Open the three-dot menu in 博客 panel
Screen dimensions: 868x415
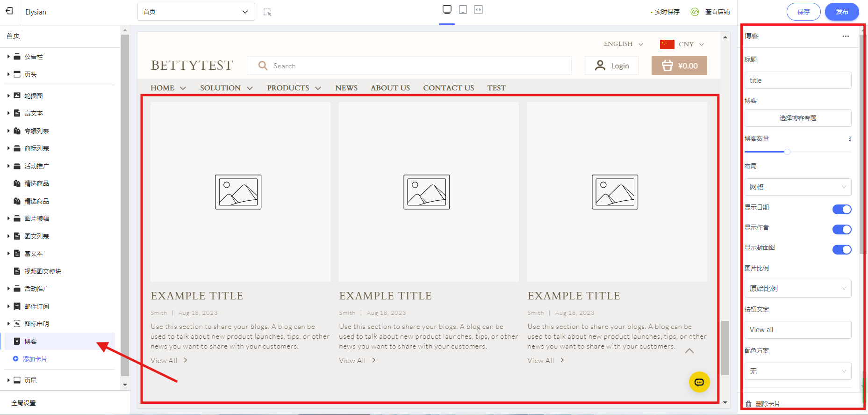845,36
